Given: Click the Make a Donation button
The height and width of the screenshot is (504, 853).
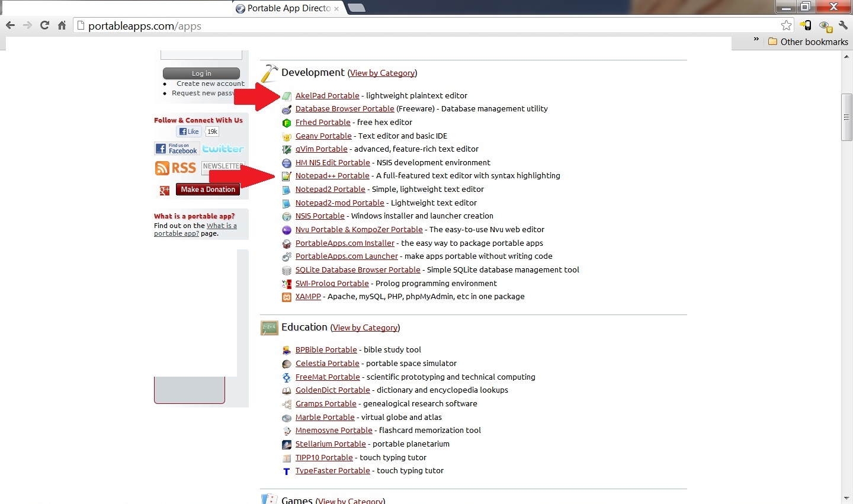Looking at the screenshot, I should (x=208, y=190).
